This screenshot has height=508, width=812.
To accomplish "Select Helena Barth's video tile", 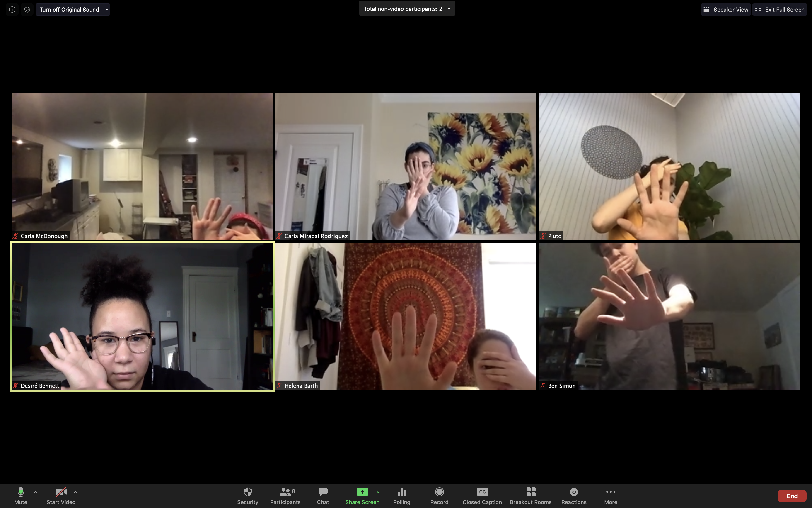I will (406, 317).
